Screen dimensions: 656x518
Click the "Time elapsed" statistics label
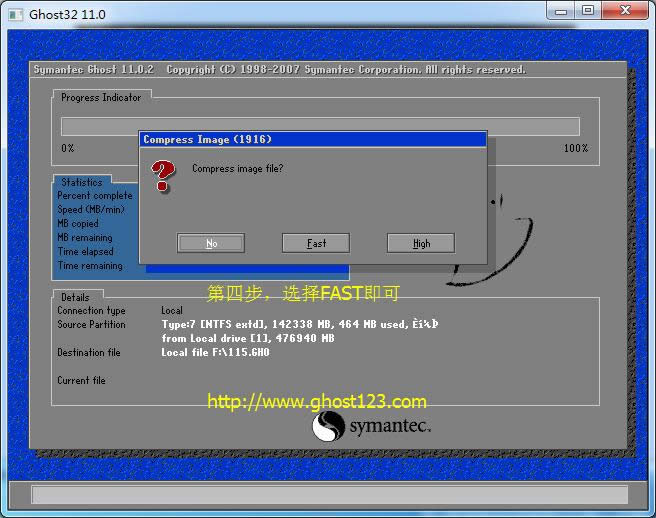(x=85, y=251)
